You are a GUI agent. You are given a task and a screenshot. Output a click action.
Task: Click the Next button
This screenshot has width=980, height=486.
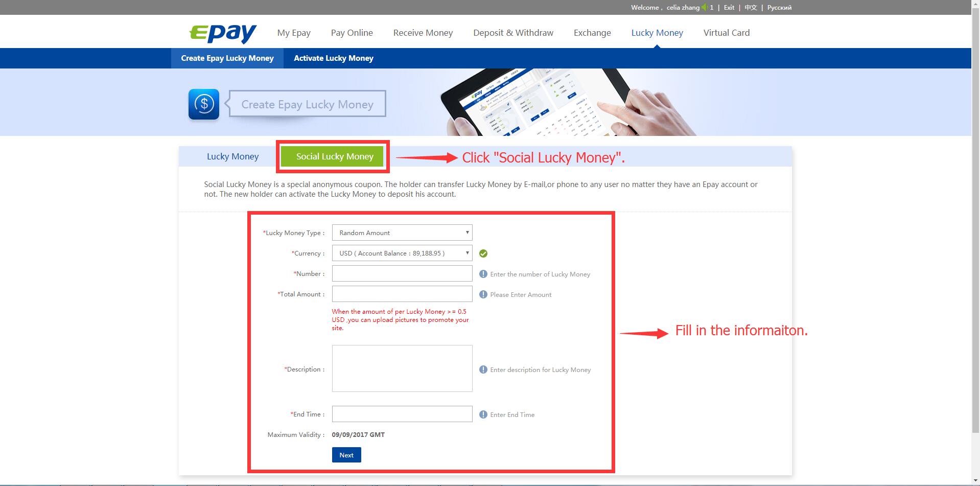[346, 455]
